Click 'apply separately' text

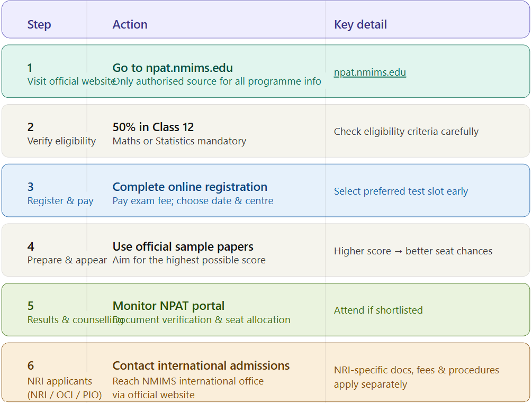tap(371, 384)
